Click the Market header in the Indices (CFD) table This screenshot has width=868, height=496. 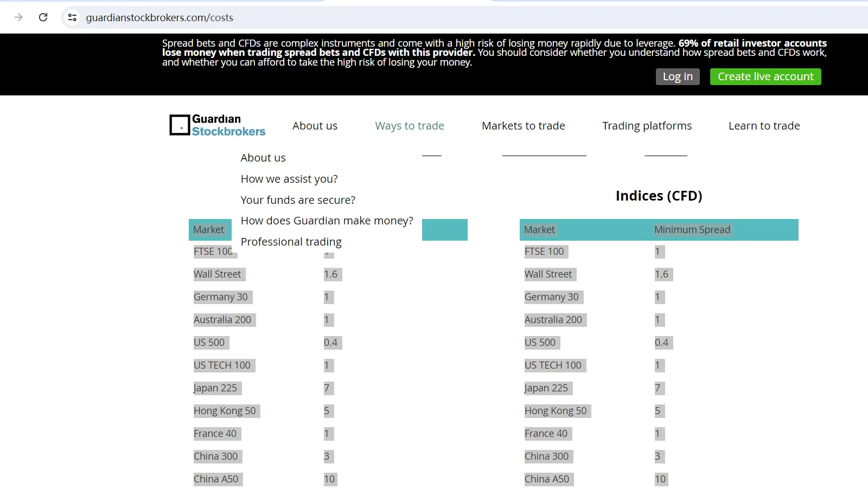click(539, 230)
